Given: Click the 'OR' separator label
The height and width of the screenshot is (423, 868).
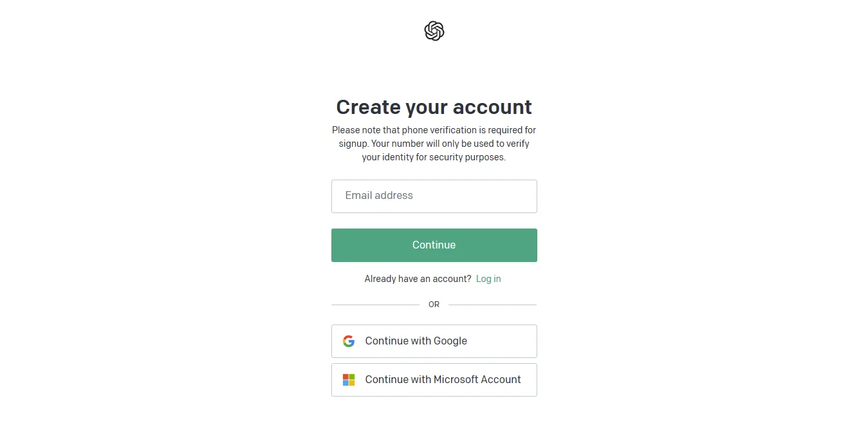Looking at the screenshot, I should click(x=434, y=305).
